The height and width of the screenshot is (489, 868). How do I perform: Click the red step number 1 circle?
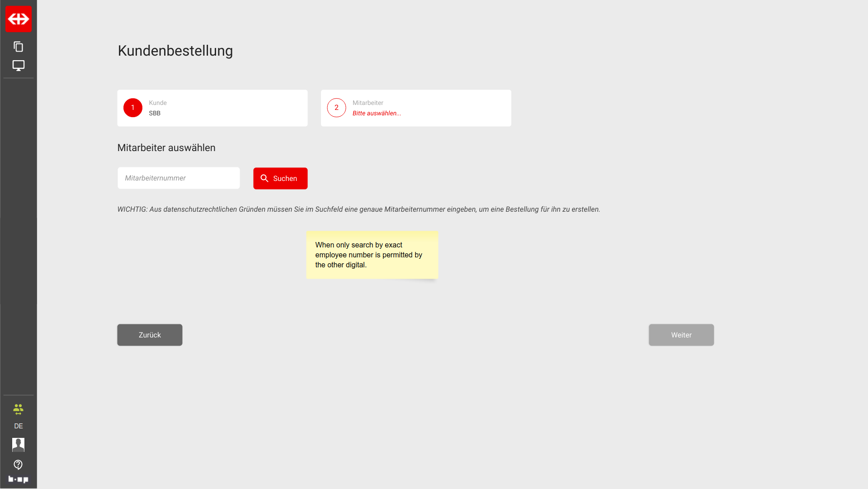133,108
